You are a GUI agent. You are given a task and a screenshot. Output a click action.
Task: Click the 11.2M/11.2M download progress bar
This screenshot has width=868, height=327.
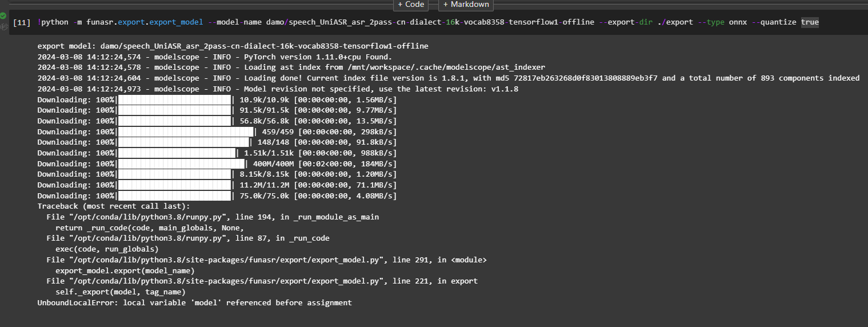tap(174, 185)
